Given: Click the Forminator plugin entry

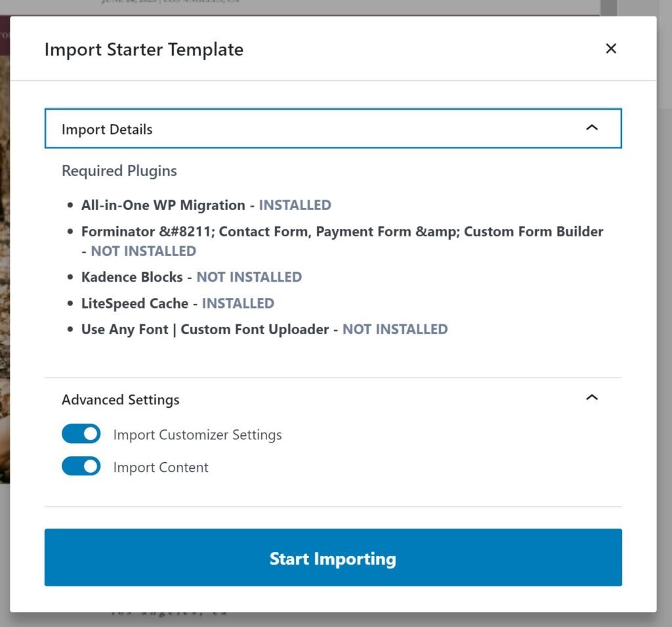Looking at the screenshot, I should [341, 231].
